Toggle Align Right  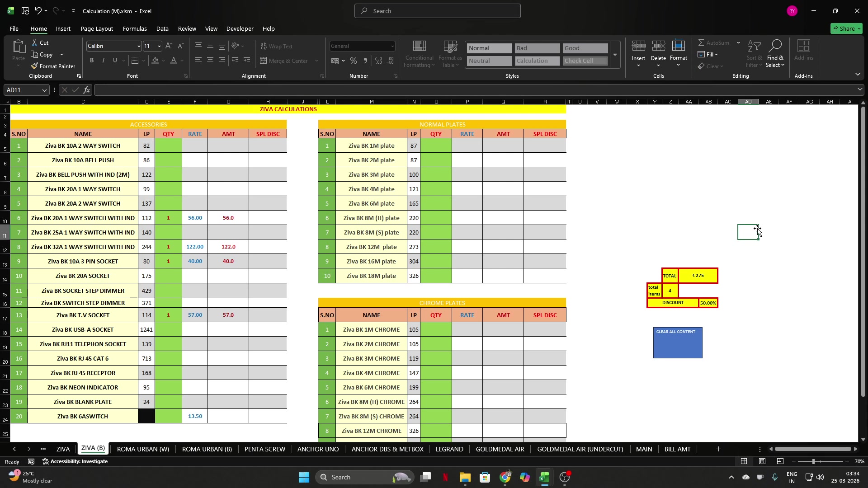point(222,61)
